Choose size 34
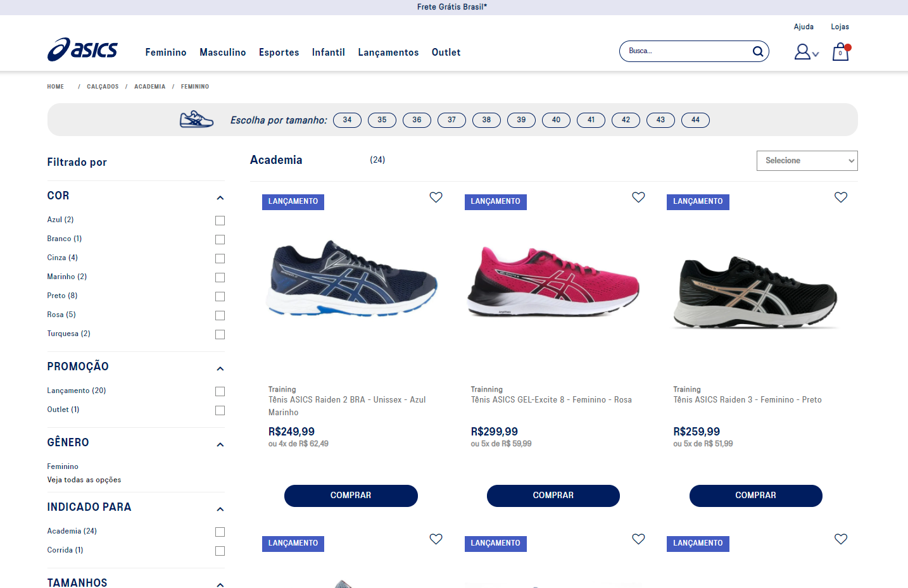This screenshot has width=908, height=588. pos(347,120)
